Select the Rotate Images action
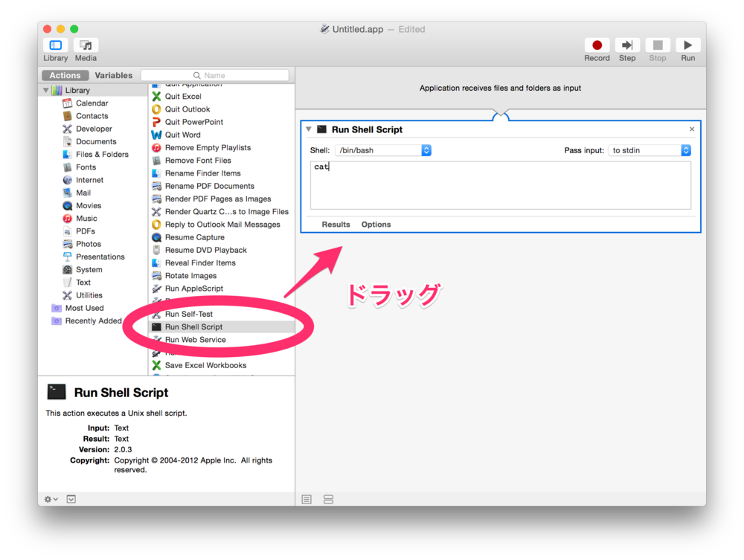Image resolution: width=744 pixels, height=560 pixels. point(190,275)
